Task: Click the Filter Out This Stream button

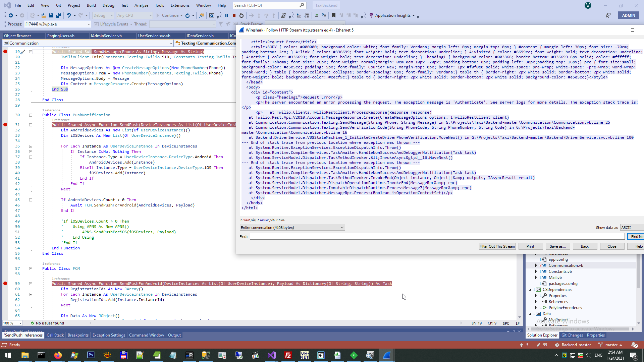Action: click(497, 246)
